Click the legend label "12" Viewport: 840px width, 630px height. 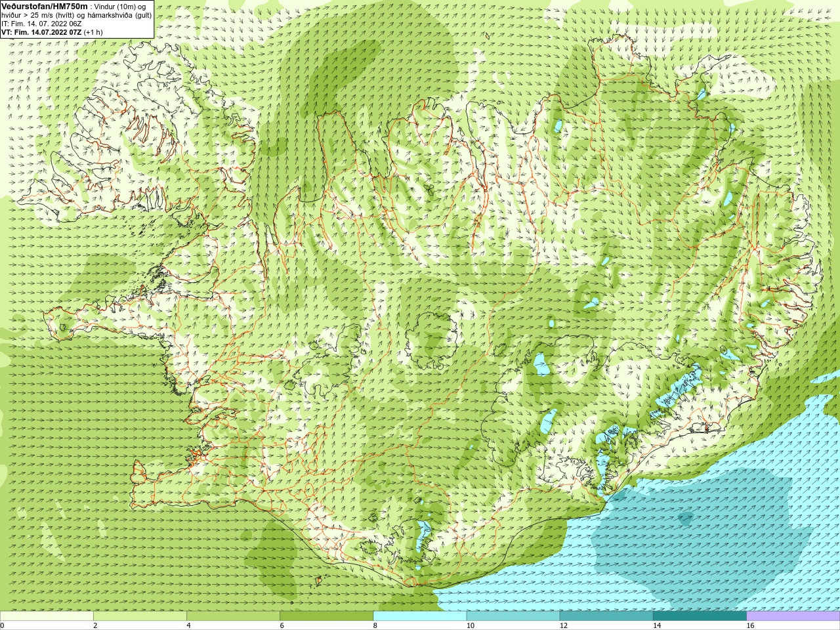coord(564,625)
